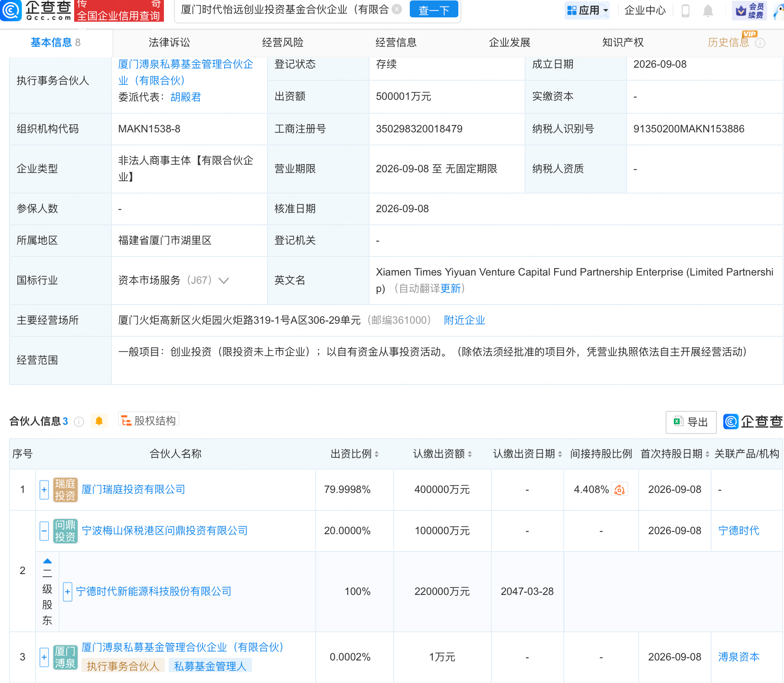This screenshot has width=784, height=683.
Task: Collapse the 二级股东 section arrow
Action: (x=47, y=561)
